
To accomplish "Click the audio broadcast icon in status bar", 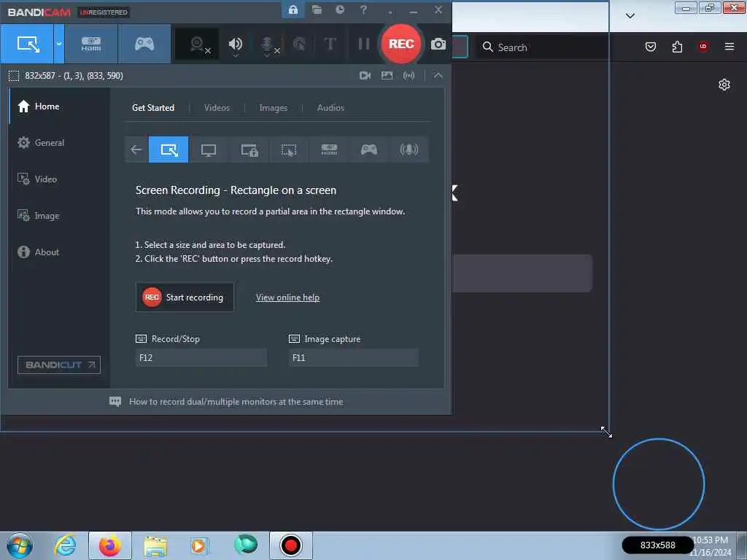I will tap(409, 75).
